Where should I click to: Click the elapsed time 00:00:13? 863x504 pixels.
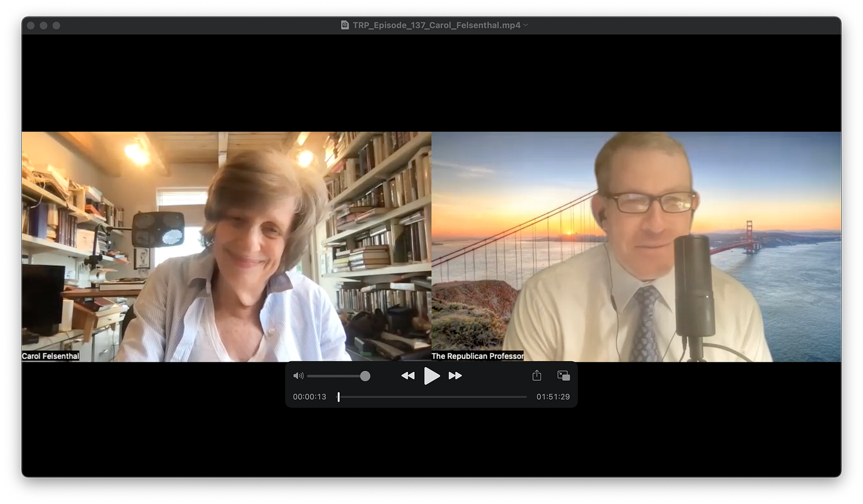(x=309, y=397)
